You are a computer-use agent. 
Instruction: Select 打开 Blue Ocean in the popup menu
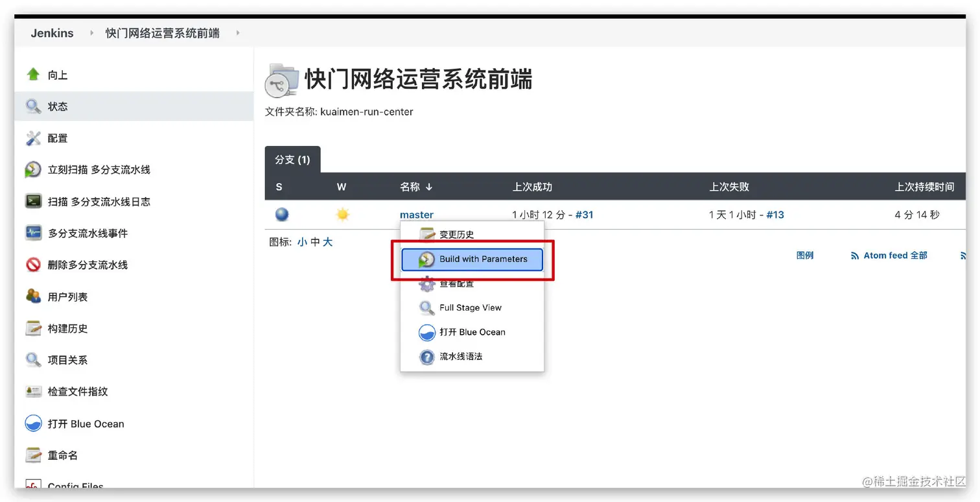point(472,332)
